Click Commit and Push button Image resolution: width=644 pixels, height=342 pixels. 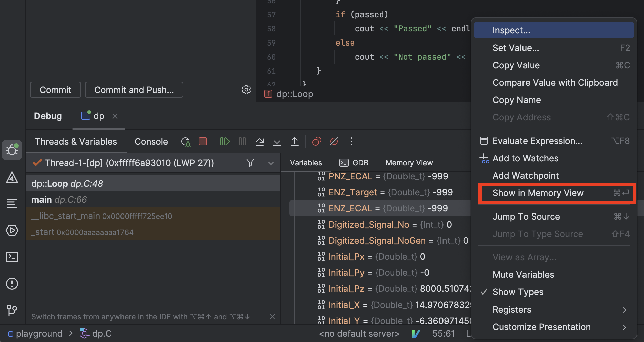(134, 90)
